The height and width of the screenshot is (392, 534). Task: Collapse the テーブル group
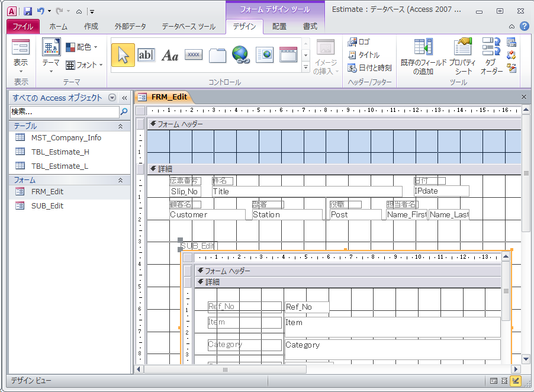coord(120,126)
